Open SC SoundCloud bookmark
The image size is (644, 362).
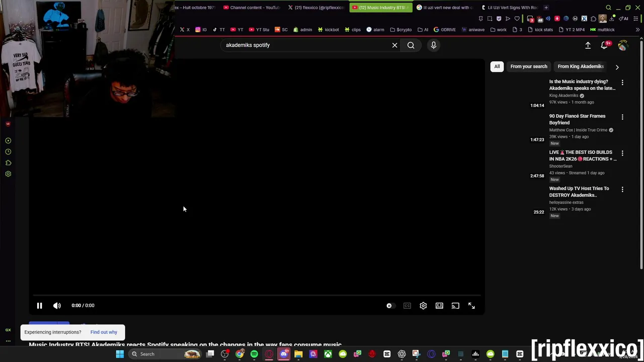[x=281, y=30]
